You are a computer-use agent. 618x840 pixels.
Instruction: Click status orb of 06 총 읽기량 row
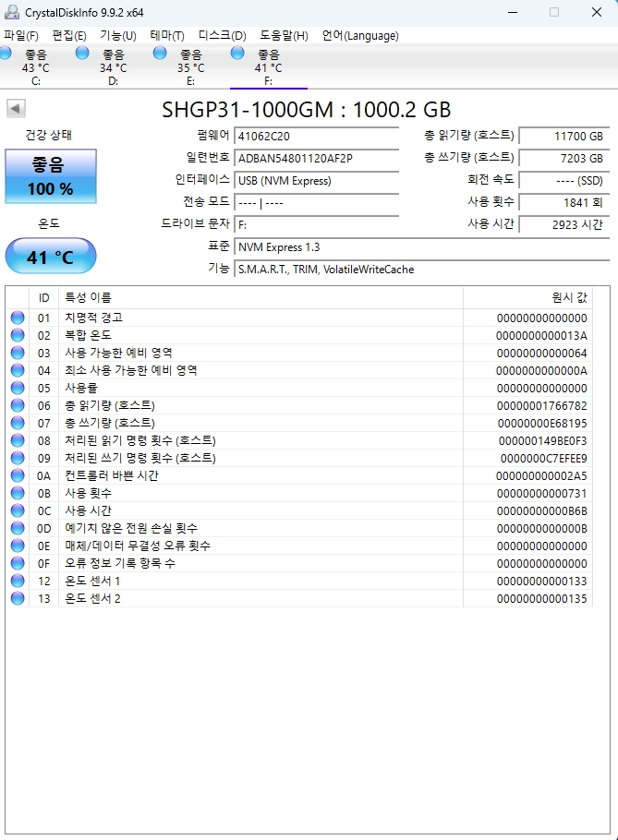click(18, 405)
